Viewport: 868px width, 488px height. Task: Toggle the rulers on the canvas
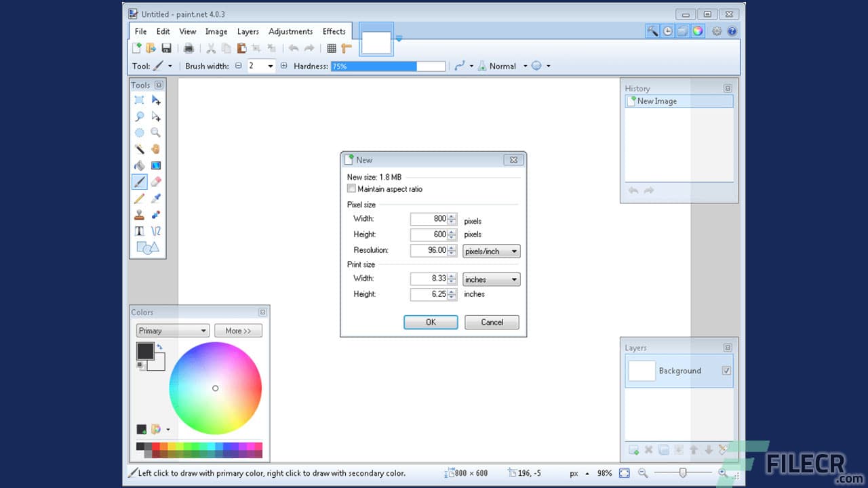point(347,48)
